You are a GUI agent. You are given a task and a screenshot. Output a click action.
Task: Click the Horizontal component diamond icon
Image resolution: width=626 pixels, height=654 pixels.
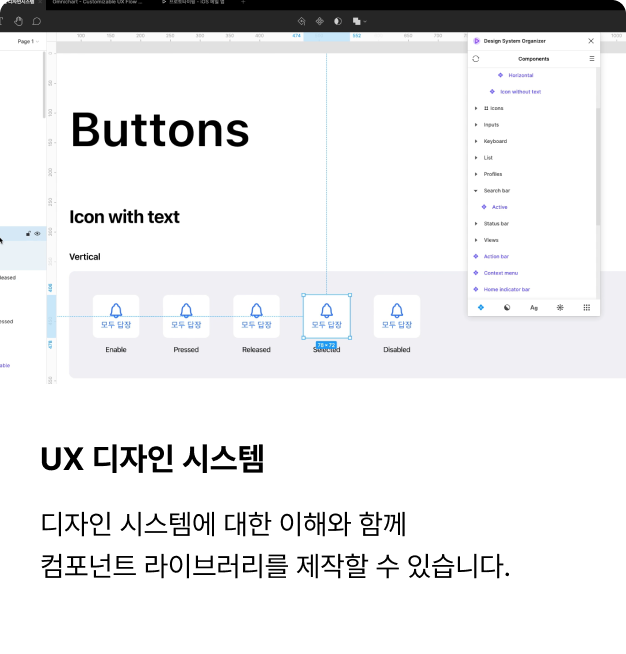point(500,75)
